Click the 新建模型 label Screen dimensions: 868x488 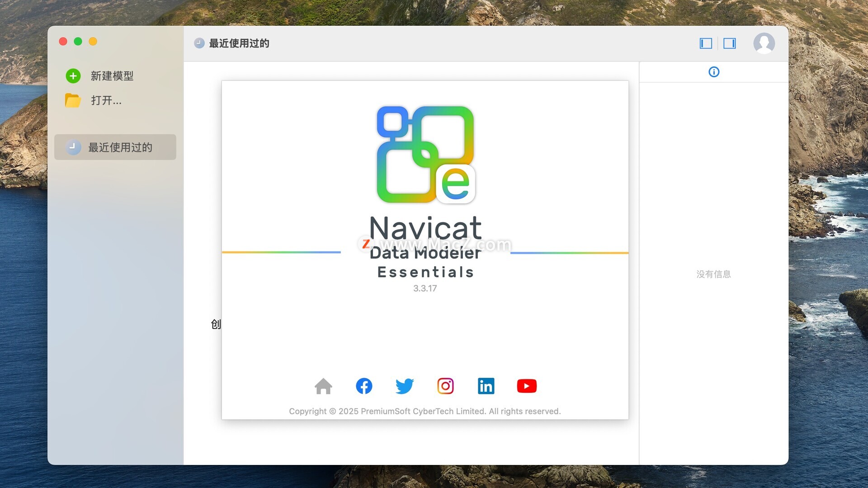click(x=112, y=76)
